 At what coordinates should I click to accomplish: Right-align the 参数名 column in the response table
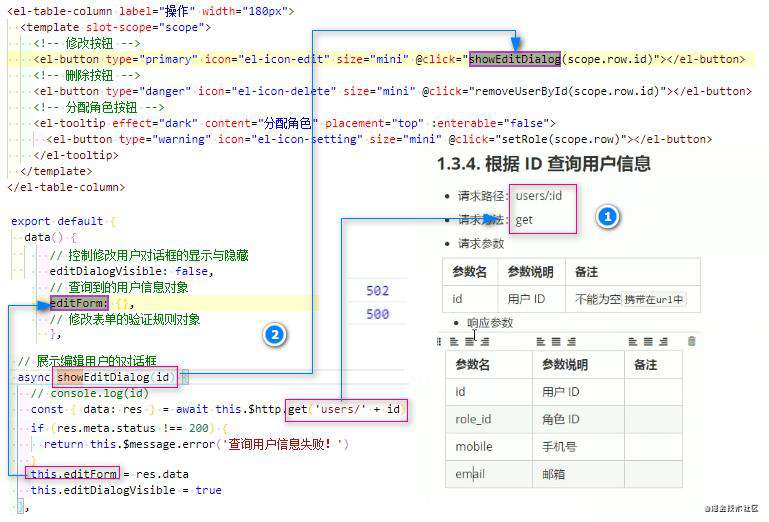[x=485, y=341]
